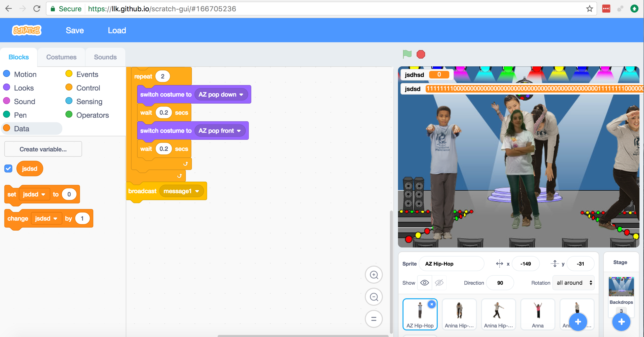Screen dimensions: 644x337
Task: Zoom out of the workspace with magnifier minus
Action: pyautogui.click(x=374, y=297)
